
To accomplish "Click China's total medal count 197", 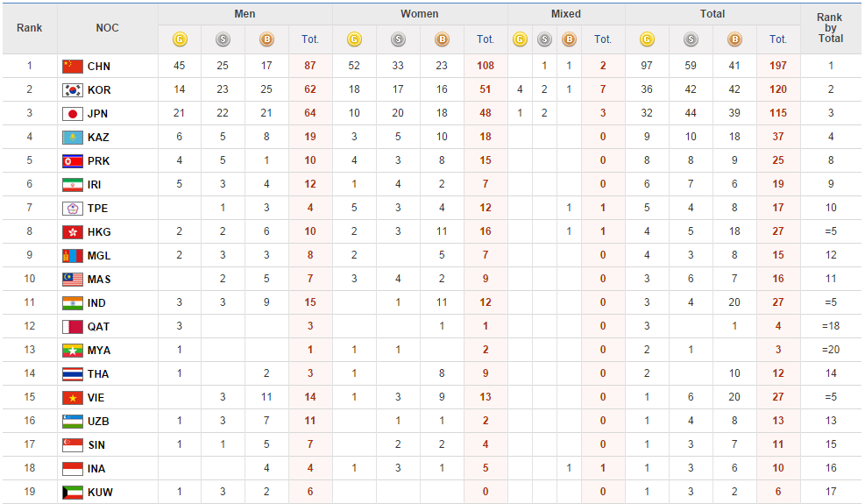I will point(777,67).
